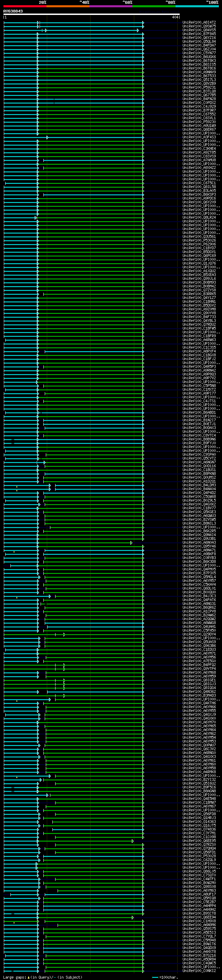Select the UniRef100_Q99JL6 label
This screenshot has width=222, height=980.
coord(199,278)
